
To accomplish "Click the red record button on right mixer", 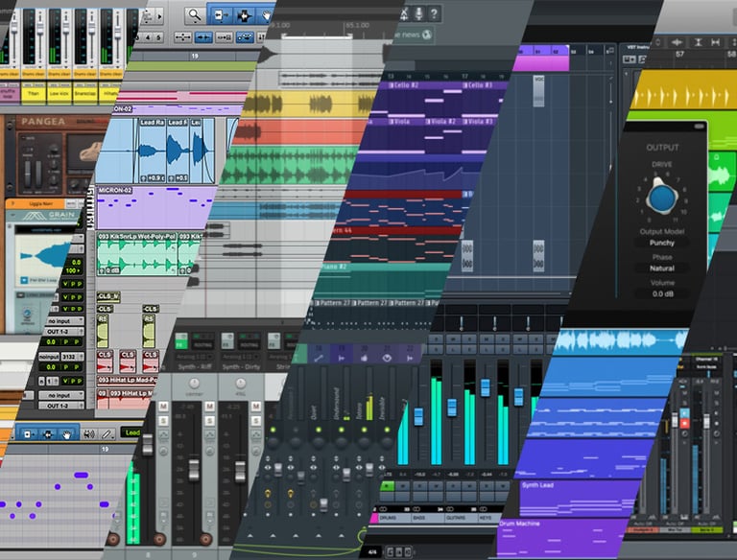I will (685, 423).
